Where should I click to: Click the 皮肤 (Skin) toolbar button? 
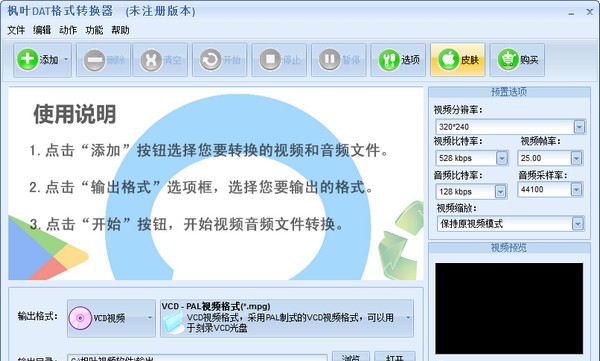(x=458, y=60)
